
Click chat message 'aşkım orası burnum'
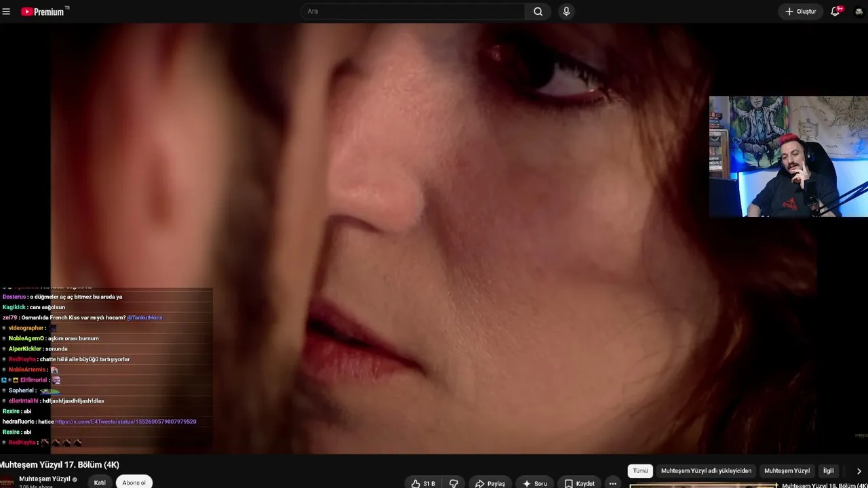[73, 338]
